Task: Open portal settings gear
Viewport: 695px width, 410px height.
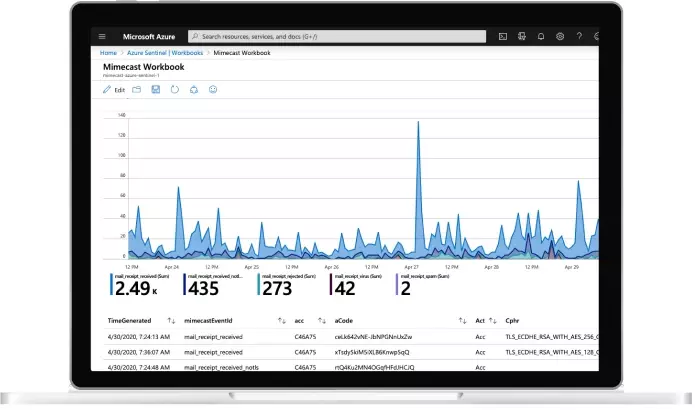Action: (560, 36)
